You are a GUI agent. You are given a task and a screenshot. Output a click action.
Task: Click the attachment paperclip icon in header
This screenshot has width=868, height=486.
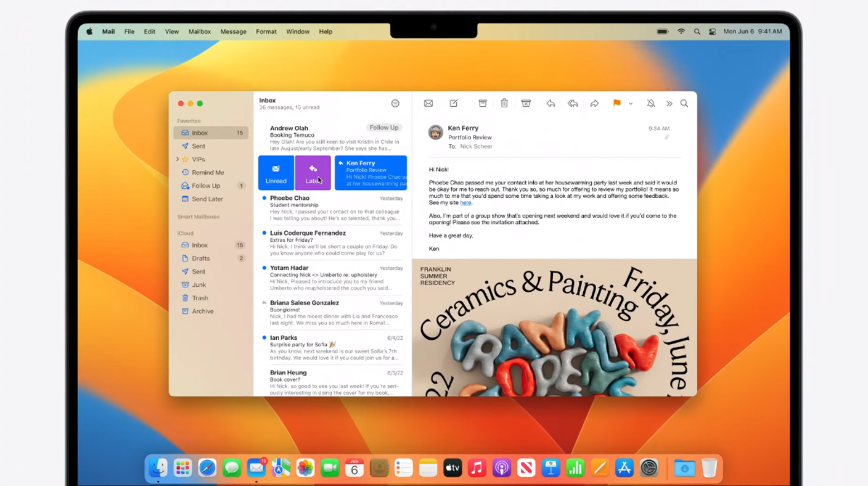(x=666, y=138)
